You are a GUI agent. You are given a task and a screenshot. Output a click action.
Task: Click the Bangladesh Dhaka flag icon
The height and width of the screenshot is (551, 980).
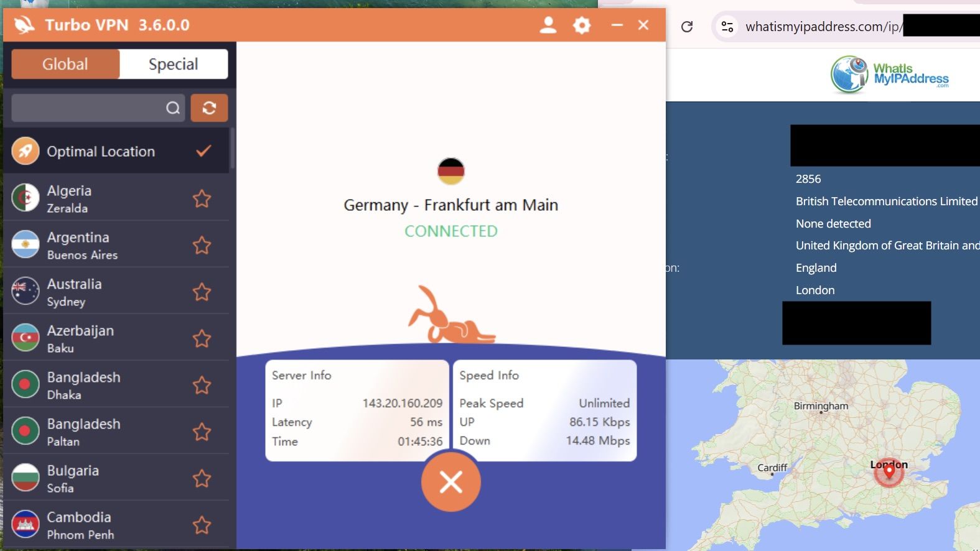point(26,385)
